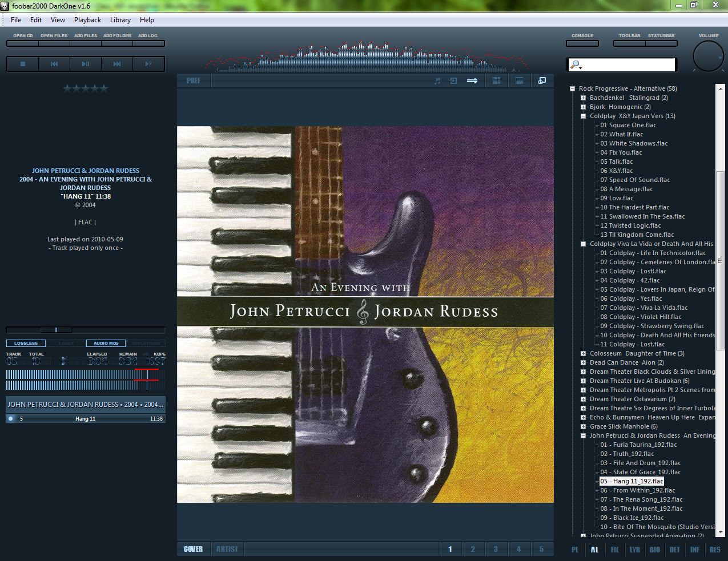Image resolution: width=728 pixels, height=561 pixels.
Task: Click the double arrow playback order icon
Action: 472,80
